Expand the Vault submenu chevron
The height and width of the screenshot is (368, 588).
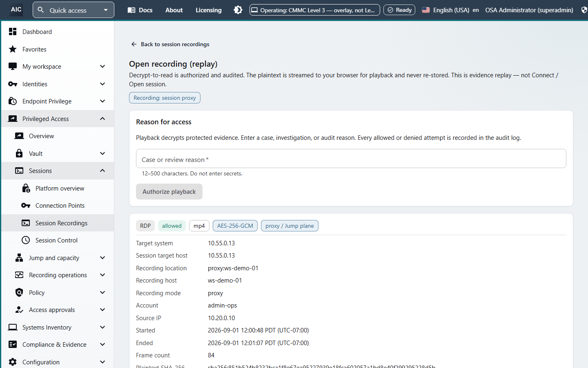pos(102,153)
